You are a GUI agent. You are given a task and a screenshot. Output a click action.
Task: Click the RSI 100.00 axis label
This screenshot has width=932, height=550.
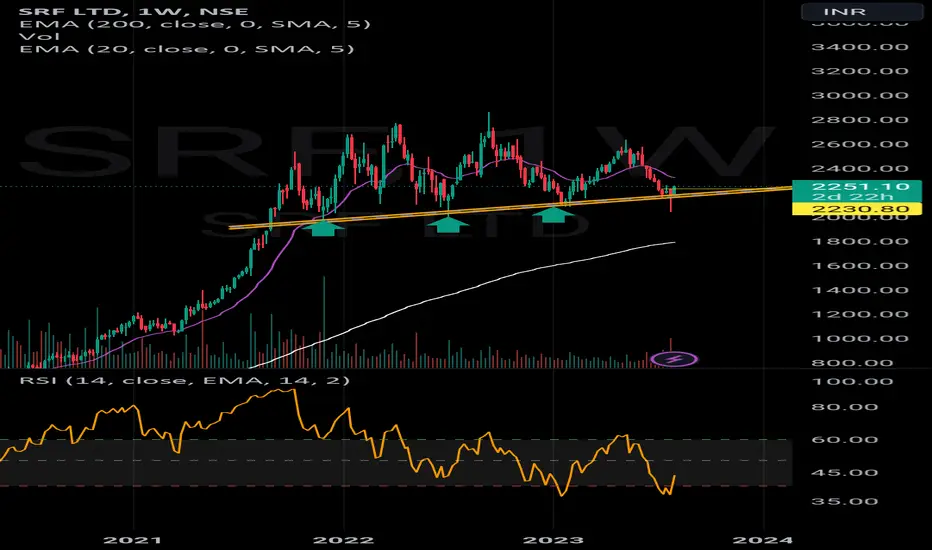pos(852,382)
